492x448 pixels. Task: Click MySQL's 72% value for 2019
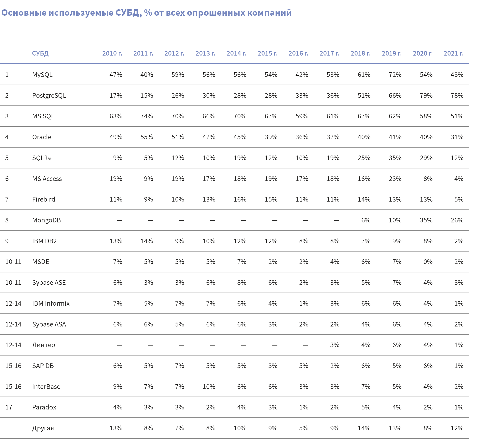point(395,75)
